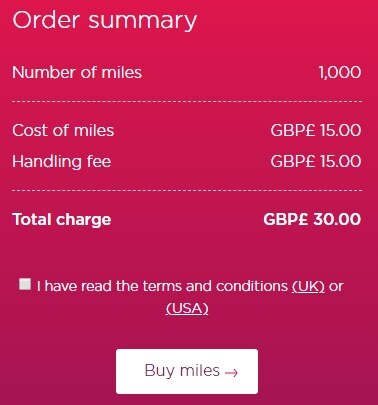The height and width of the screenshot is (405, 378).
Task: Click the dashed divider below Number of miles
Action: tap(187, 101)
